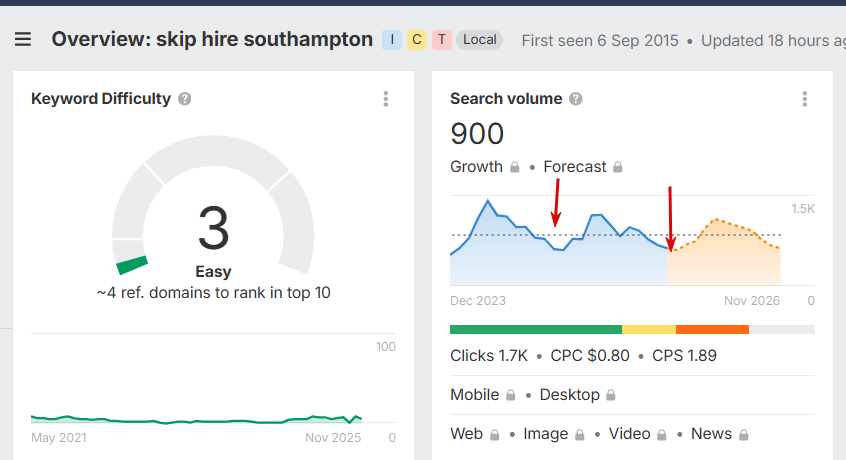Click the lock icon beside News
846x460 pixels.
pyautogui.click(x=744, y=435)
